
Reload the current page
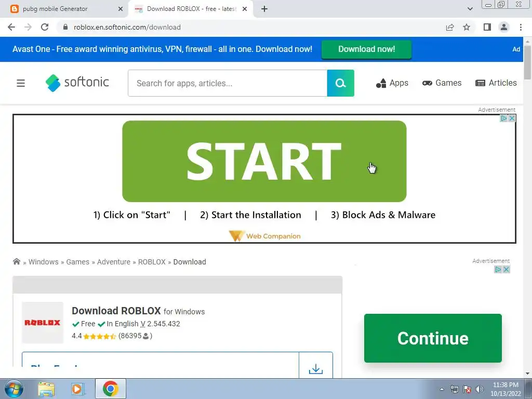45,27
